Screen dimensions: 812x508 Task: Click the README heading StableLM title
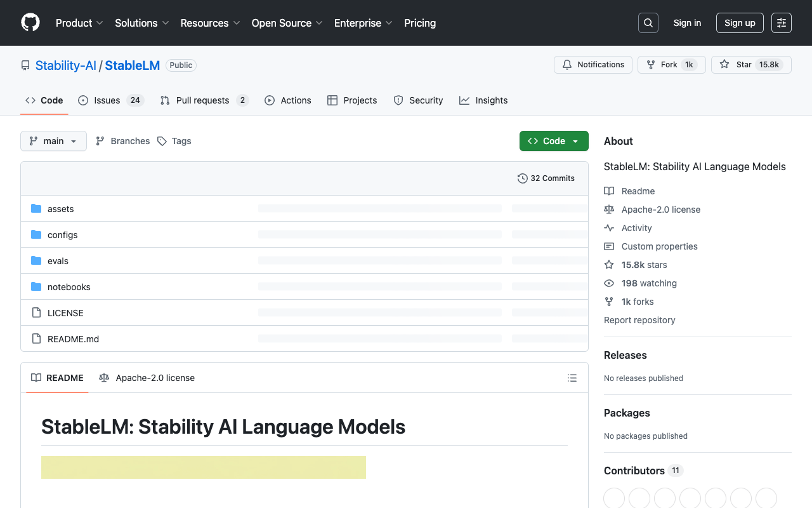coord(223,427)
